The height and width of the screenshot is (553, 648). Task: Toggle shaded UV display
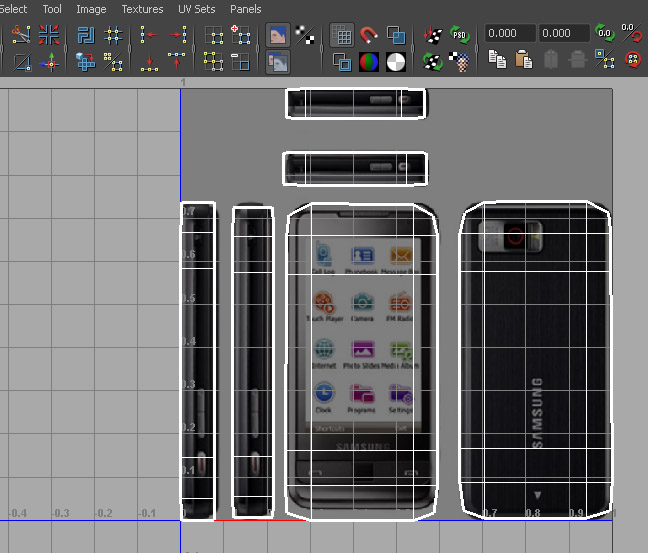click(396, 35)
